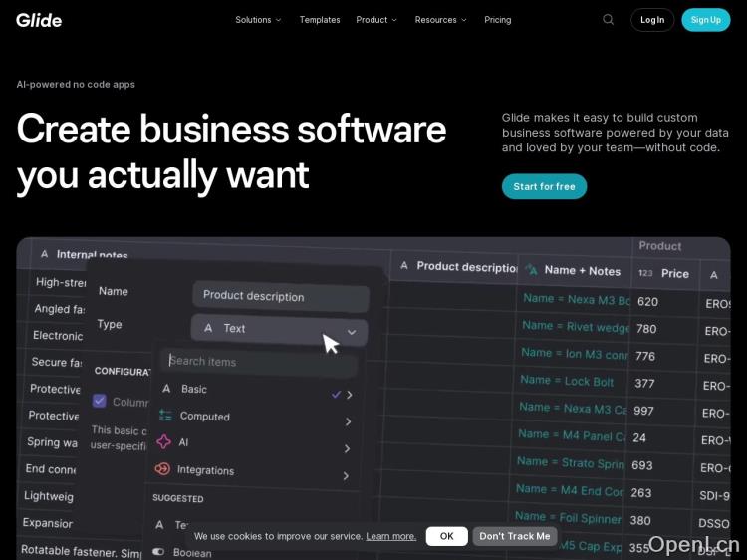Click the Start for free button
The image size is (747, 560).
[x=544, y=186]
